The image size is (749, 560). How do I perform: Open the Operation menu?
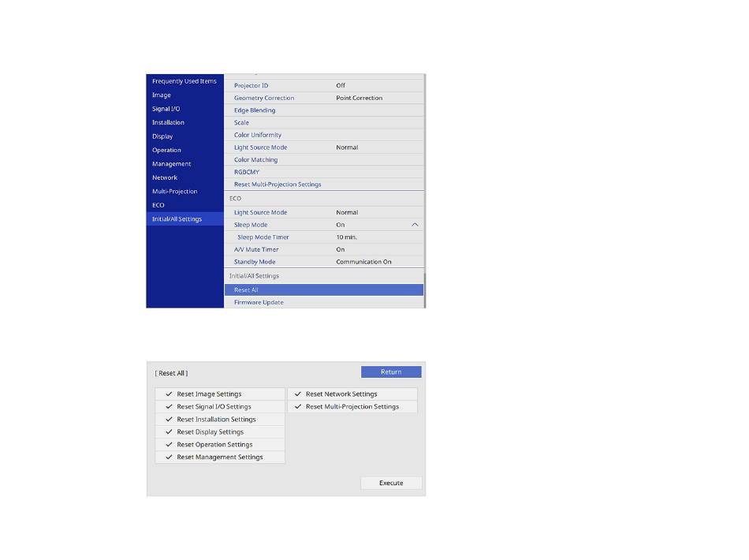click(x=184, y=150)
